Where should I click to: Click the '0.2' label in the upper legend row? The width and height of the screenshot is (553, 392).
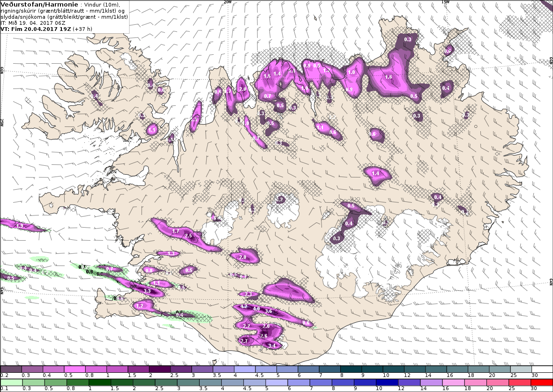[x=4, y=376]
